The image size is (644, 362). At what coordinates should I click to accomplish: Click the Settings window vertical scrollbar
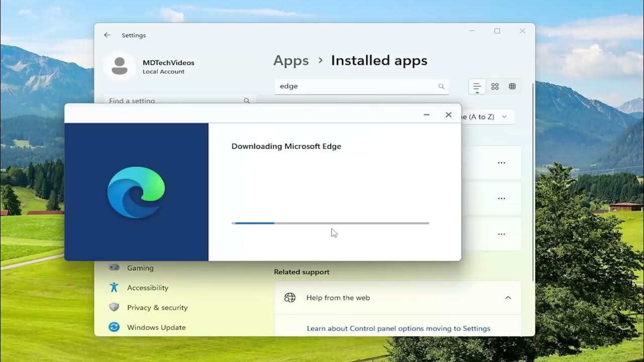pos(533,181)
